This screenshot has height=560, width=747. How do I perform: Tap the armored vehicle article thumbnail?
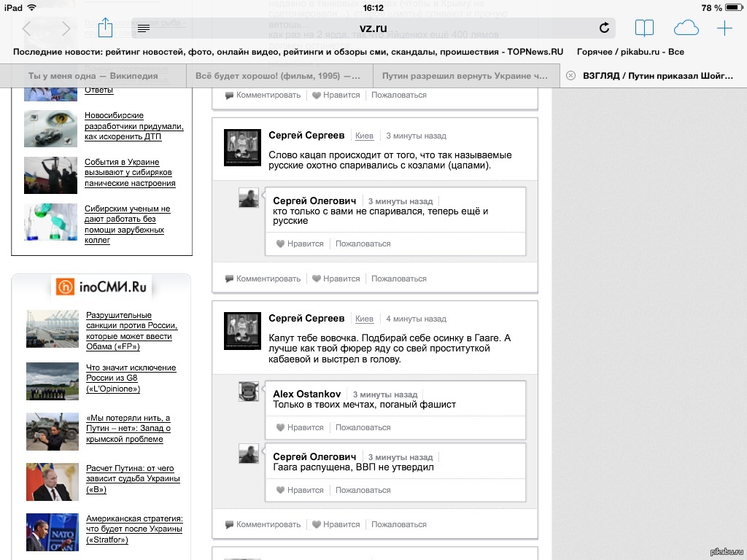pyautogui.click(x=53, y=432)
